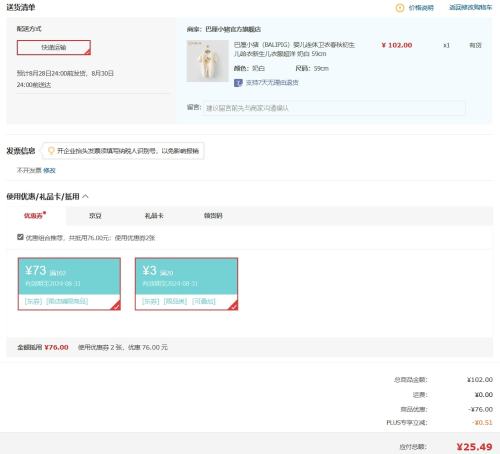Switch to the 京豆 tab
The width and height of the screenshot is (500, 454).
pos(95,216)
